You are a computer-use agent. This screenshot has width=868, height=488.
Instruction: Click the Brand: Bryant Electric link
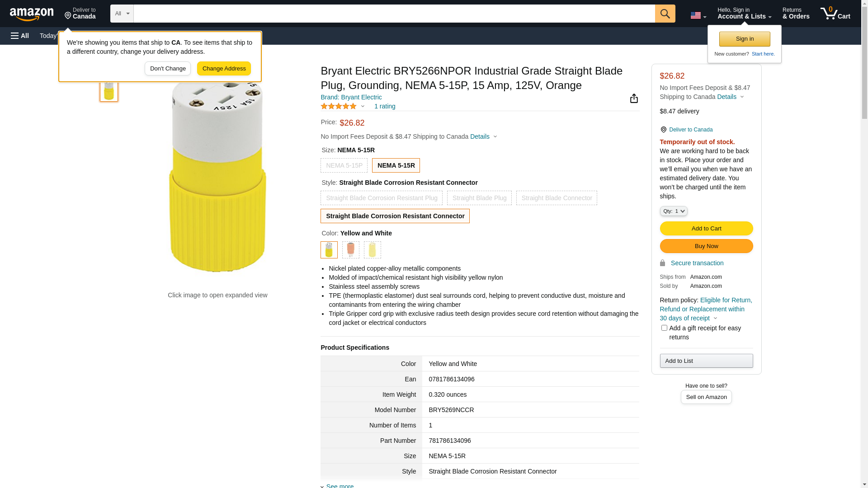[x=351, y=97]
